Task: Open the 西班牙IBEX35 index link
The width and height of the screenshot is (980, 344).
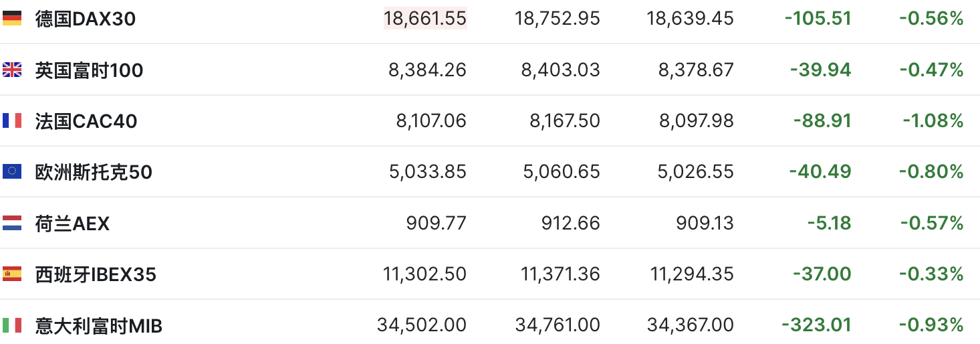Action: pos(96,274)
